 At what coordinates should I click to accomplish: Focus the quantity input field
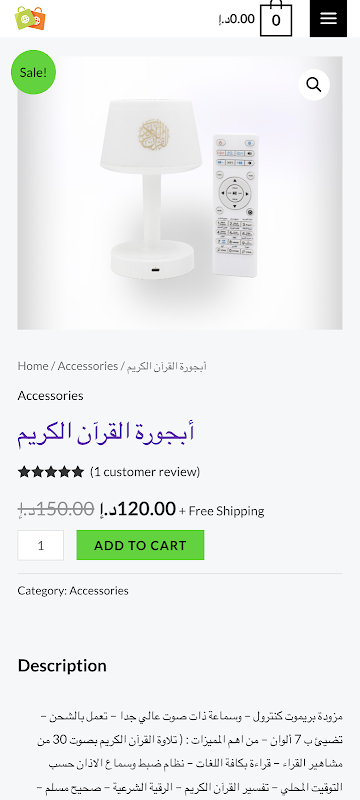41,545
